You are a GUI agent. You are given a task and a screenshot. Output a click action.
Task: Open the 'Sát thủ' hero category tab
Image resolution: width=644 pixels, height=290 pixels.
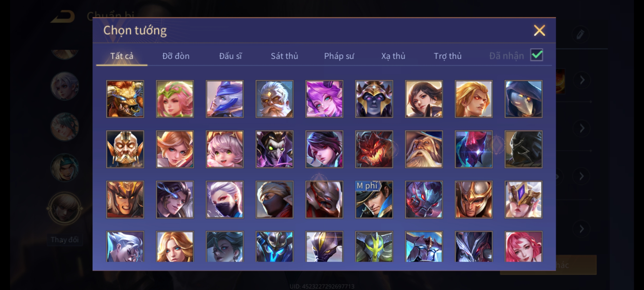click(284, 56)
